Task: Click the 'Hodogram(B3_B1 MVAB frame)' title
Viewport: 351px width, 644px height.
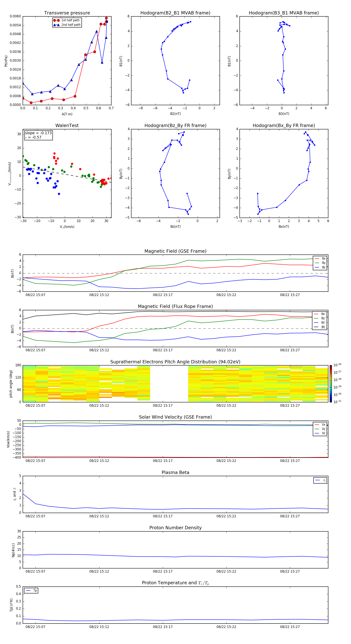Action: [284, 13]
